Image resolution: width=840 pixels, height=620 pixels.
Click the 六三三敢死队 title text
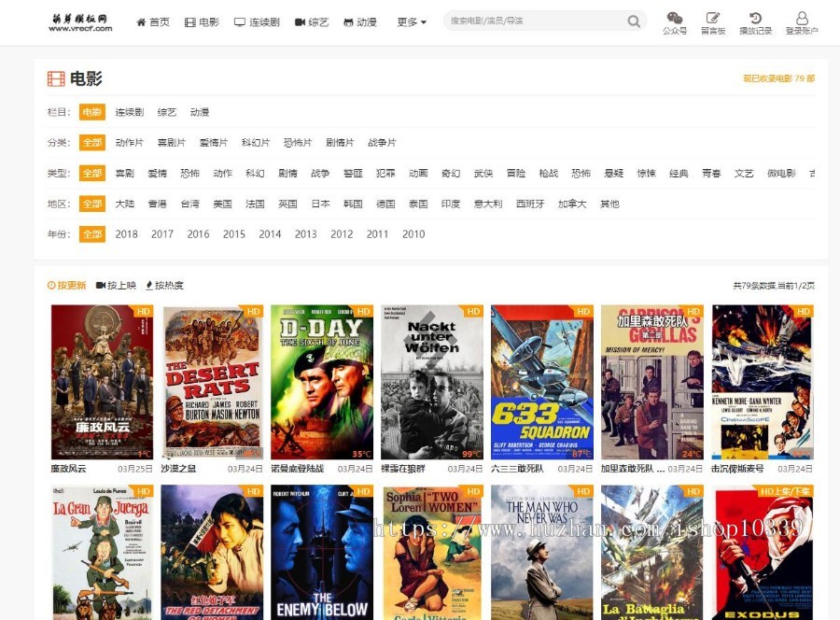point(517,469)
